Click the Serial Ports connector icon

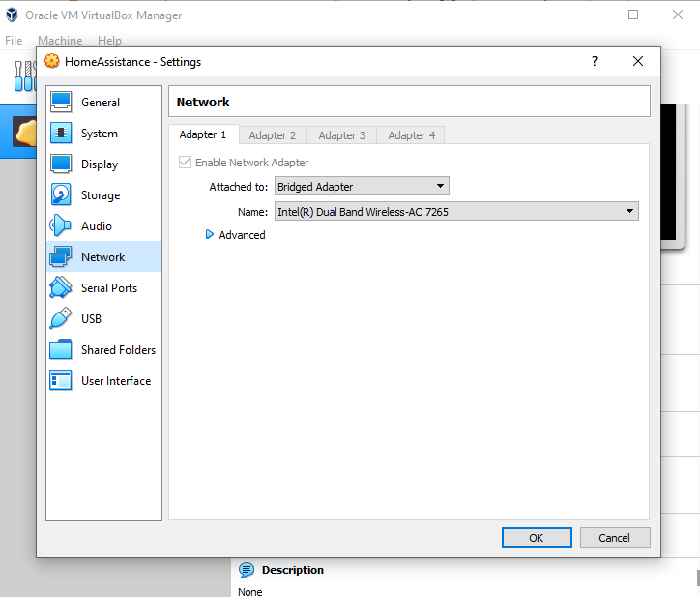(x=61, y=287)
